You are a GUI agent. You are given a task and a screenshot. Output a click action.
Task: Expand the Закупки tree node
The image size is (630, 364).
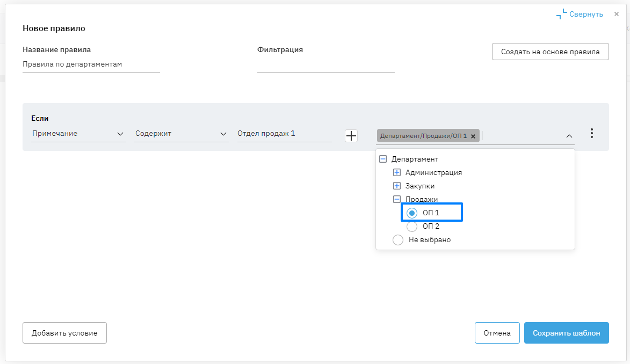pos(397,186)
